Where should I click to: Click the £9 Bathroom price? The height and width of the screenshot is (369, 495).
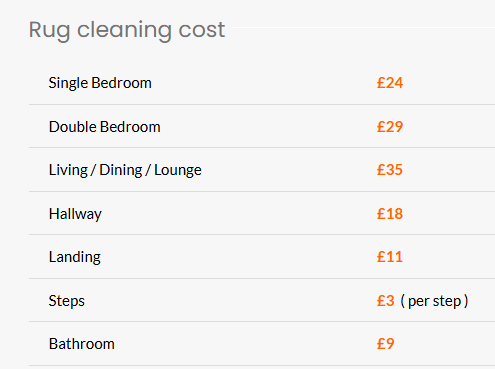pos(385,344)
